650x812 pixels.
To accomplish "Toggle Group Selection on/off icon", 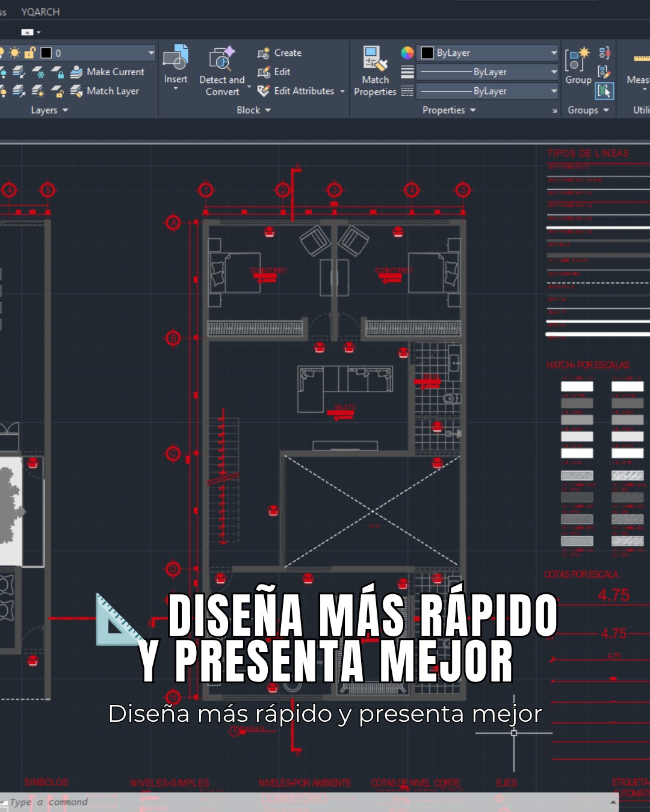I will click(604, 91).
